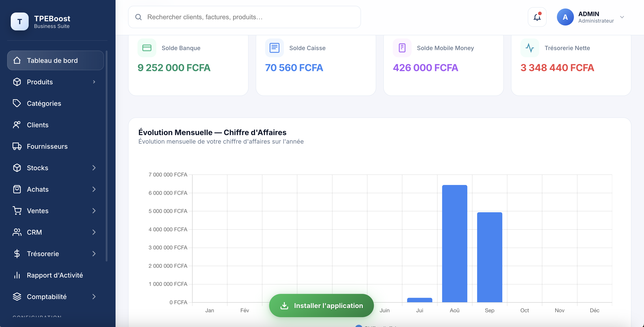Click the Trésorerie Nette pulse icon
The image size is (644, 327).
click(530, 48)
